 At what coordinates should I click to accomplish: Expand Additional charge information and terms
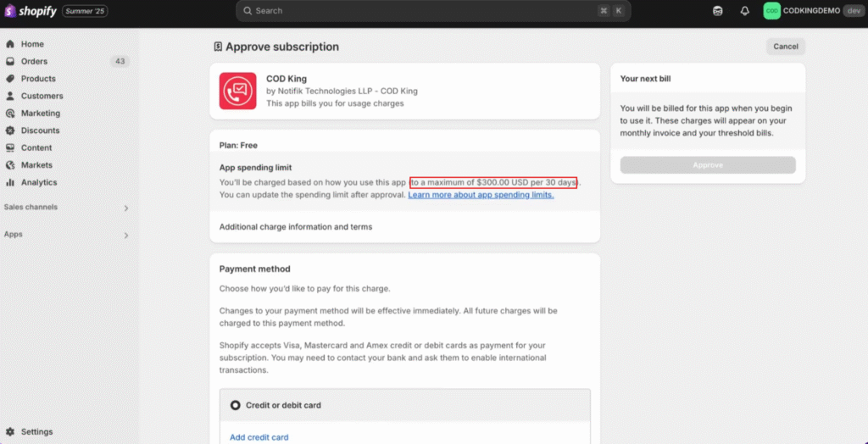[296, 227]
